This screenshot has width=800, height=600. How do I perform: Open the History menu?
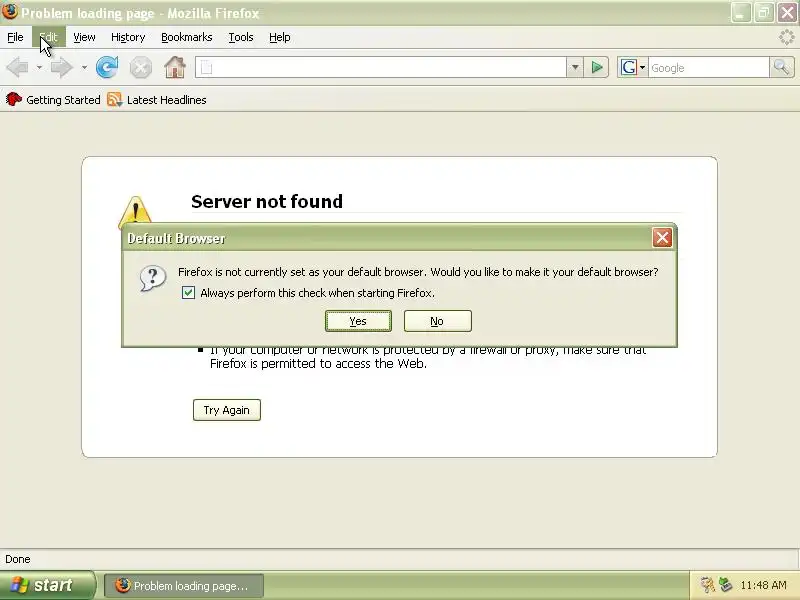pyautogui.click(x=128, y=37)
